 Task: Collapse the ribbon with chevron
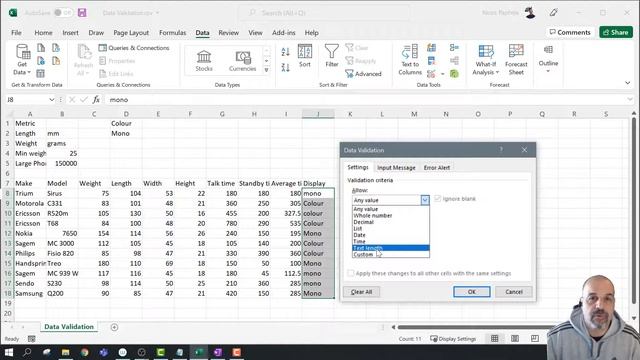coord(627,83)
